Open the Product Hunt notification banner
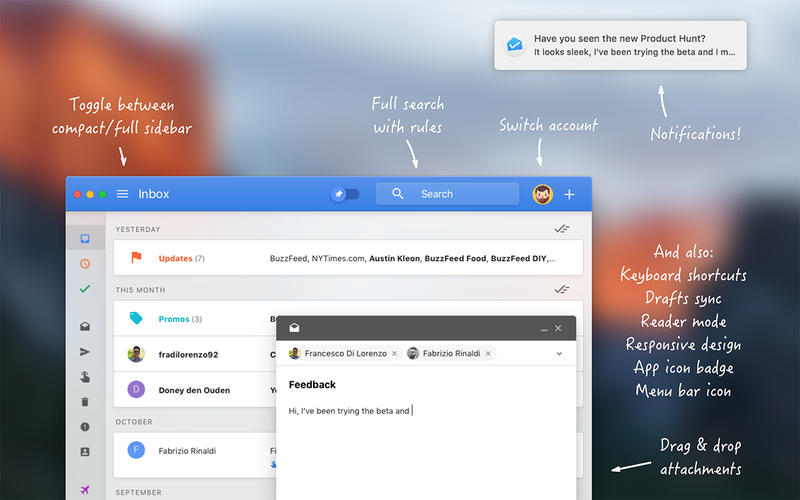The width and height of the screenshot is (800, 500). (620, 44)
